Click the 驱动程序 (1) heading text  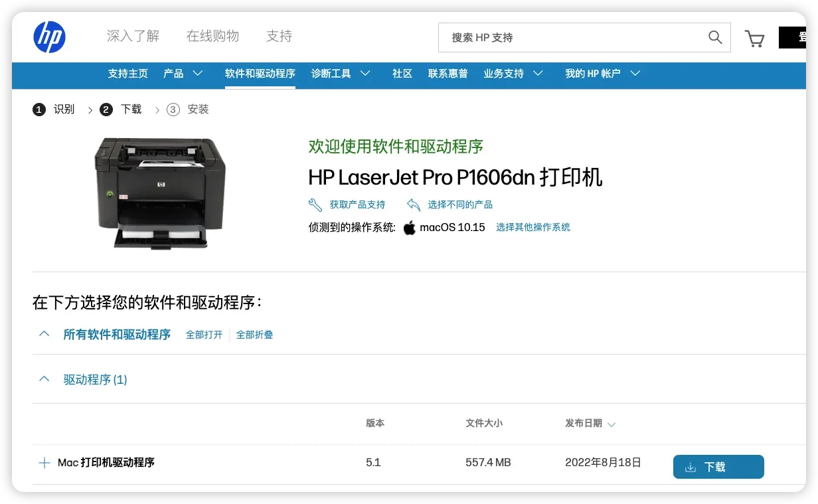(95, 380)
